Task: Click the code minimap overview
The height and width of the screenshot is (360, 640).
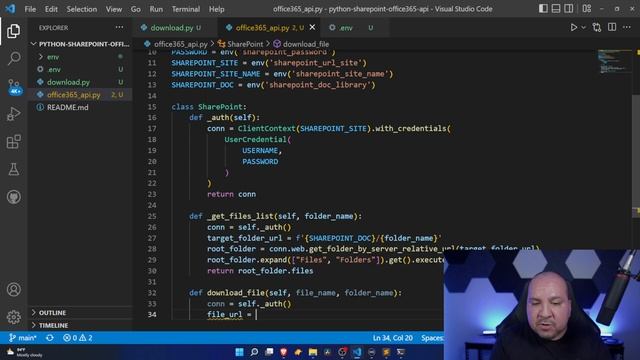Action: [x=615, y=62]
